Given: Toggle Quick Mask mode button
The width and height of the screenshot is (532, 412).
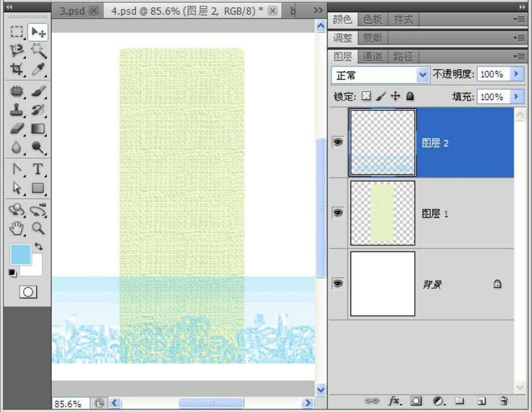Looking at the screenshot, I should (x=28, y=292).
